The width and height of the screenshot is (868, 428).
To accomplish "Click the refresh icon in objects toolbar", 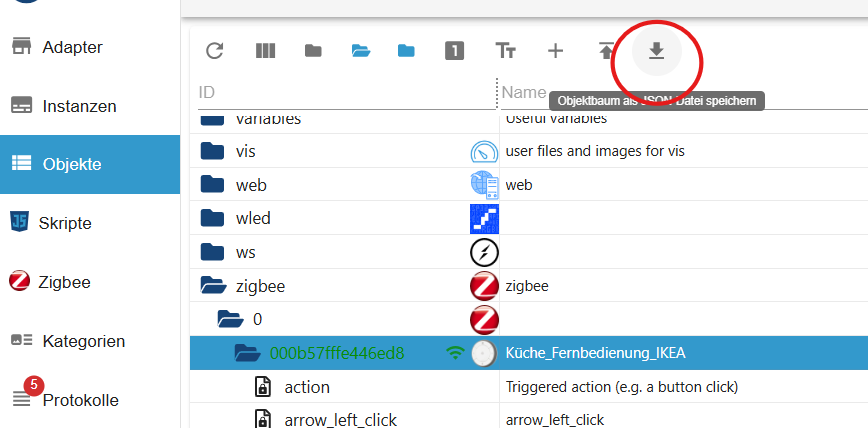I will click(214, 51).
